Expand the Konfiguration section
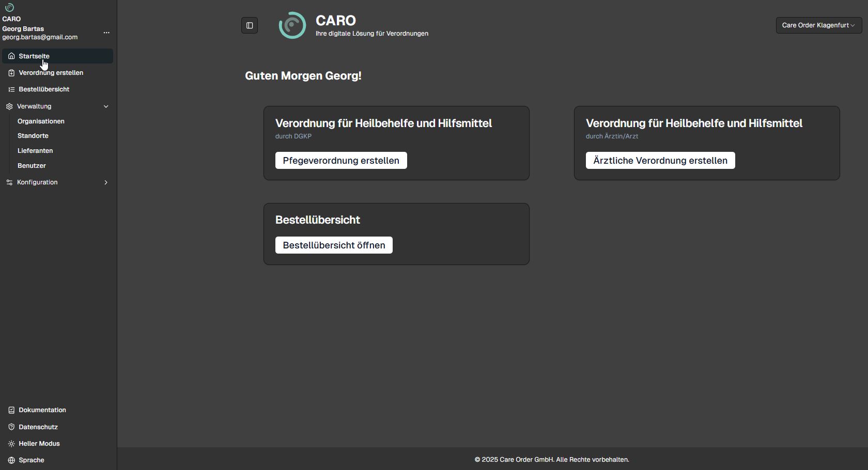 (106, 182)
